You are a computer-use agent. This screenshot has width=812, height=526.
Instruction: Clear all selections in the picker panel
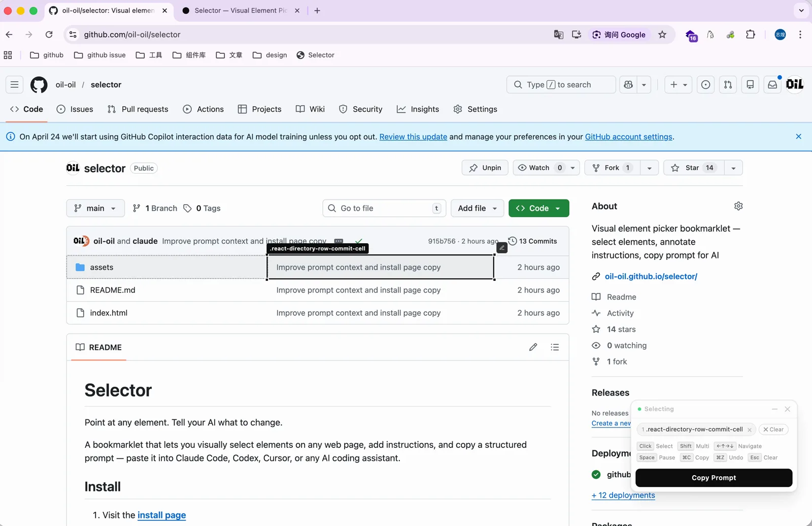point(773,430)
